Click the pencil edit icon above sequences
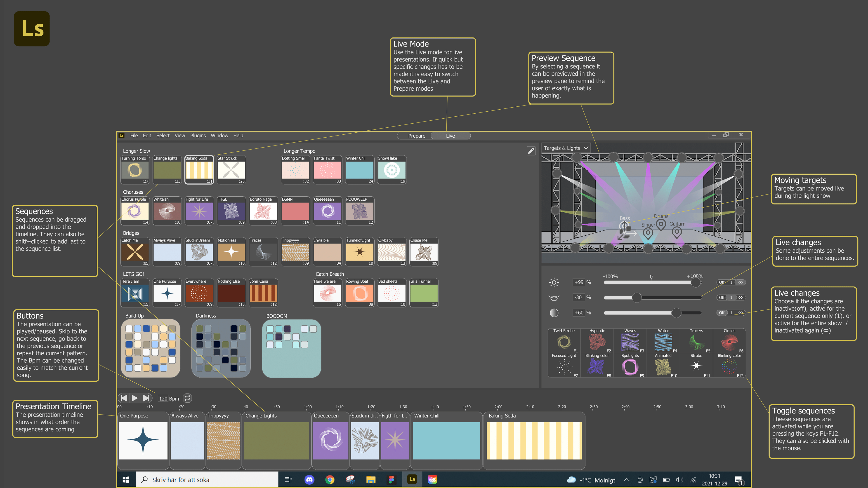Image resolution: width=868 pixels, height=488 pixels. (531, 150)
